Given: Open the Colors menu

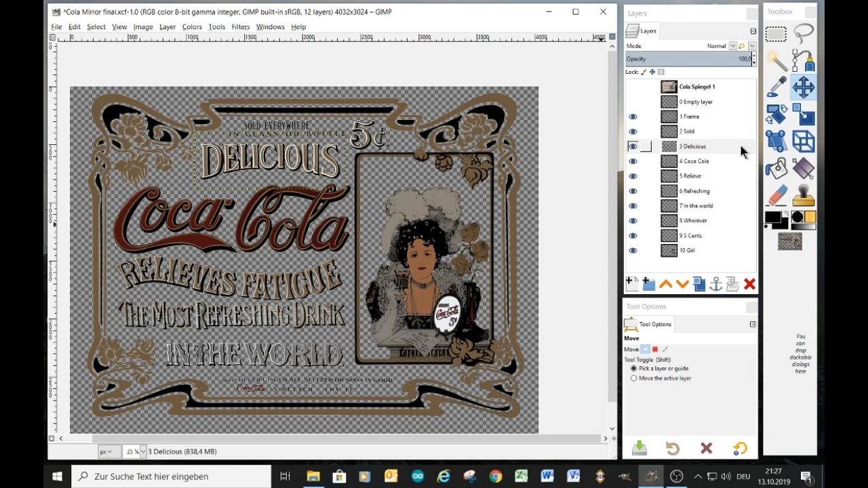Looking at the screenshot, I should pyautogui.click(x=192, y=27).
